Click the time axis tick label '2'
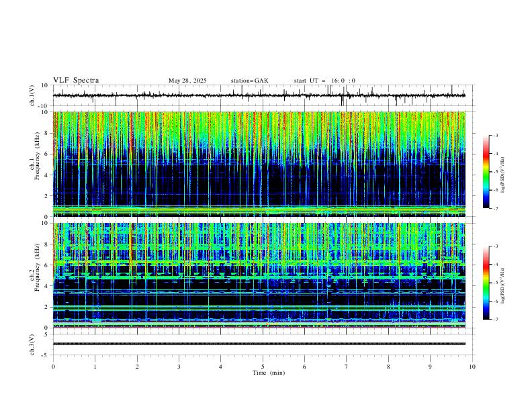Screen dimensions: 532x411 [x=137, y=367]
